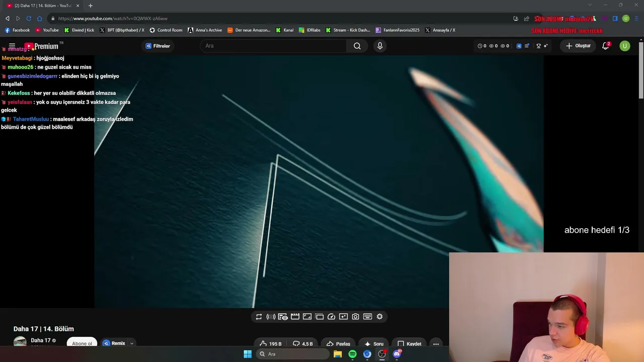644x362 pixels.
Task: Open the YouTube account avatar menu
Action: point(625,46)
